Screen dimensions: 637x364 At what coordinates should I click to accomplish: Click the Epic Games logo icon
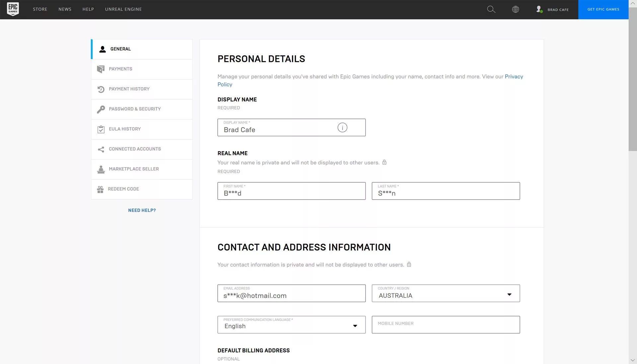pyautogui.click(x=13, y=9)
